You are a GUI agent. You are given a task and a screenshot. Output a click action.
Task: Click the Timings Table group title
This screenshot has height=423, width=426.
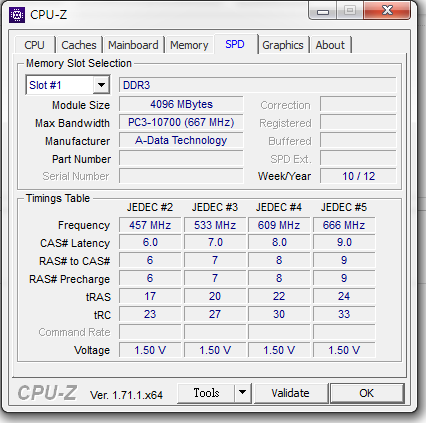coord(58,198)
